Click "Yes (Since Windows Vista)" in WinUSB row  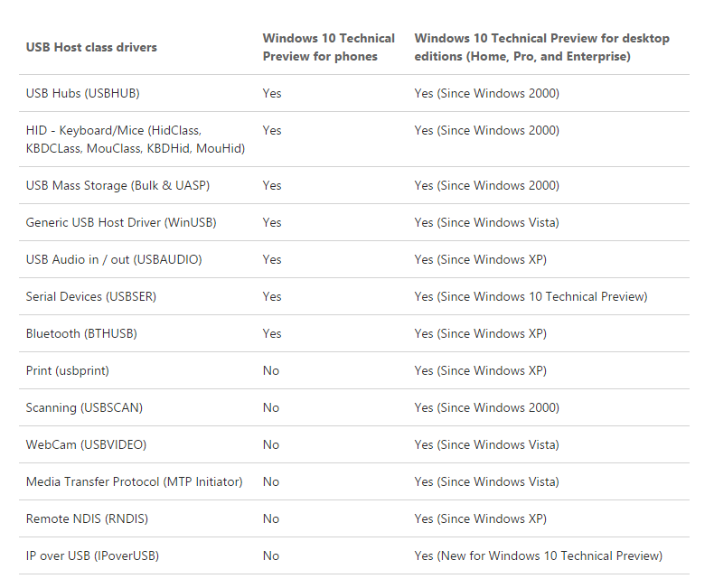point(487,222)
